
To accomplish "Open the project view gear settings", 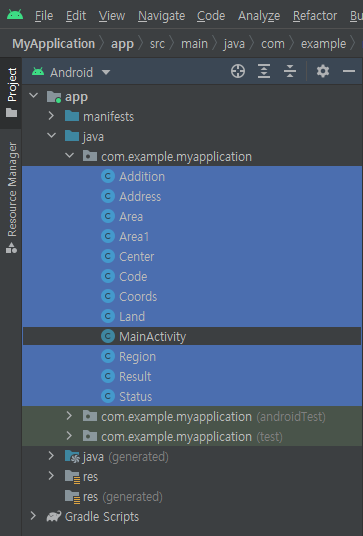I will click(323, 71).
